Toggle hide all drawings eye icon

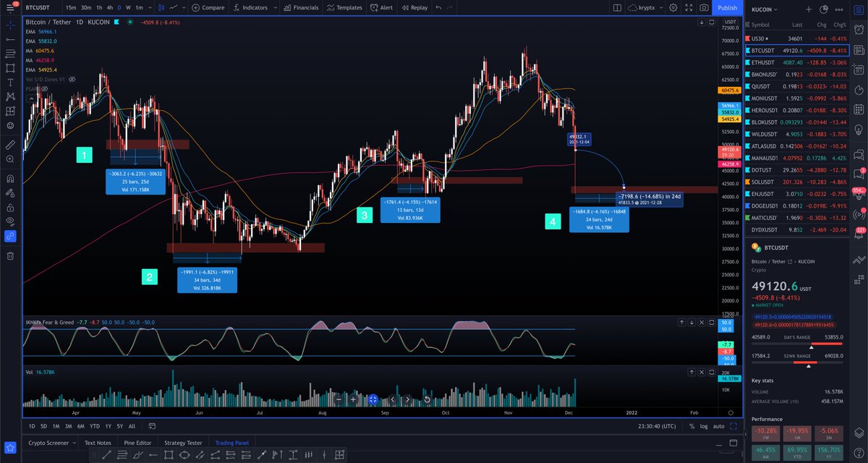click(x=10, y=221)
